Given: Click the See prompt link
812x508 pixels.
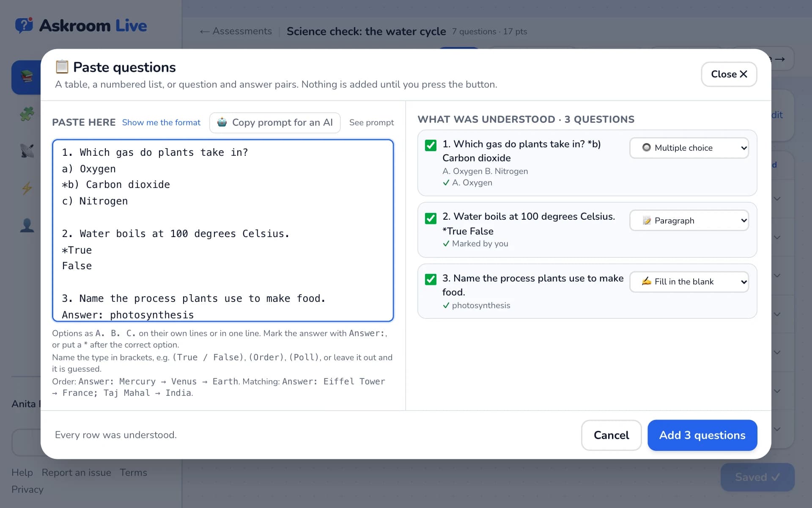Looking at the screenshot, I should point(371,122).
